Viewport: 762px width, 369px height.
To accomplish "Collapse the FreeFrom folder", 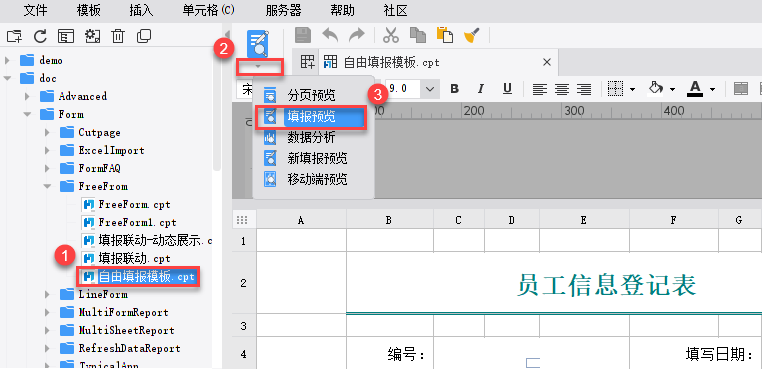I will (47, 186).
